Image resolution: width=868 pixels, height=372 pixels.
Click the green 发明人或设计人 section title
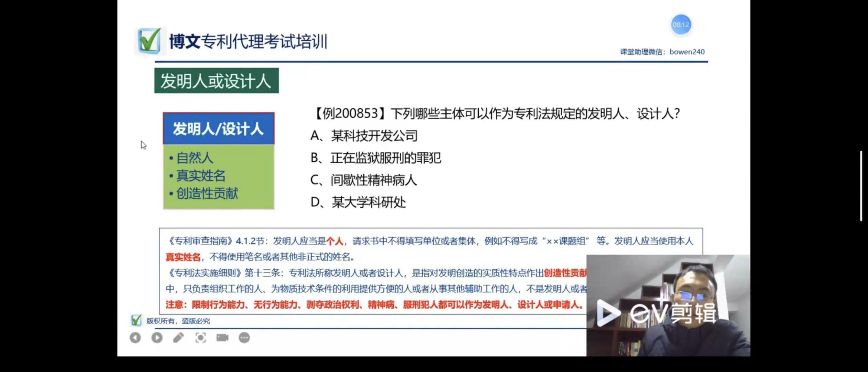click(216, 81)
